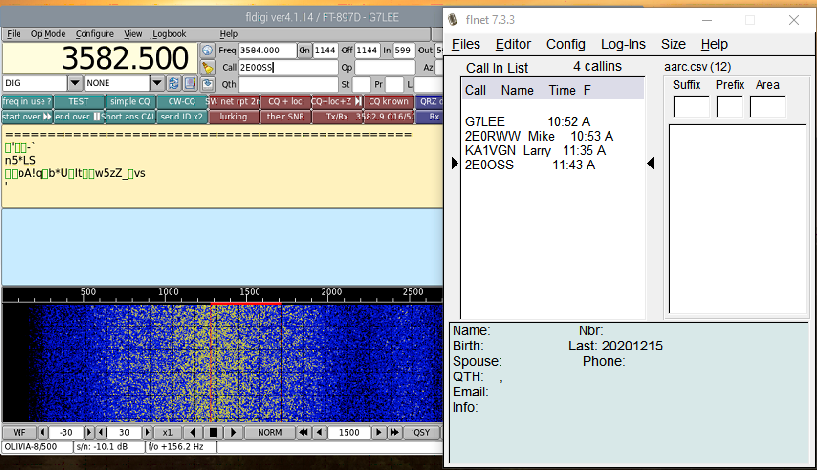The width and height of the screenshot is (817, 470).
Task: Toggle the WF waterfall display mode button
Action: point(17,433)
